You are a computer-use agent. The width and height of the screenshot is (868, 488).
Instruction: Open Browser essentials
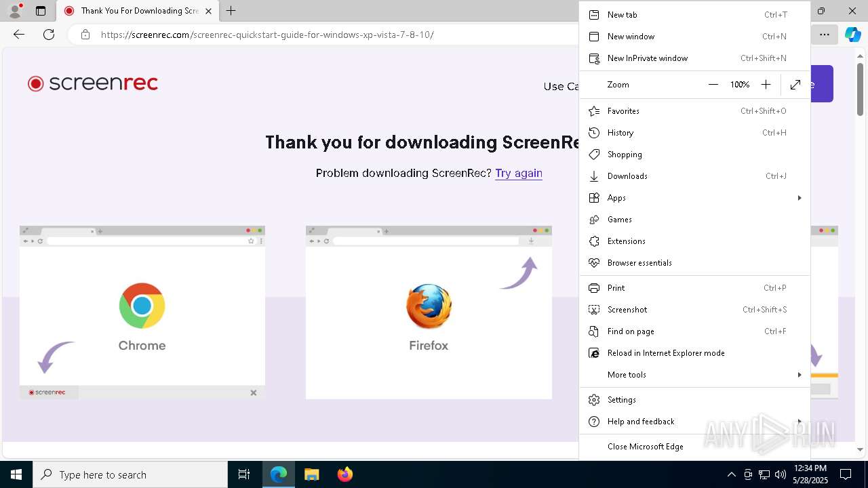point(694,263)
